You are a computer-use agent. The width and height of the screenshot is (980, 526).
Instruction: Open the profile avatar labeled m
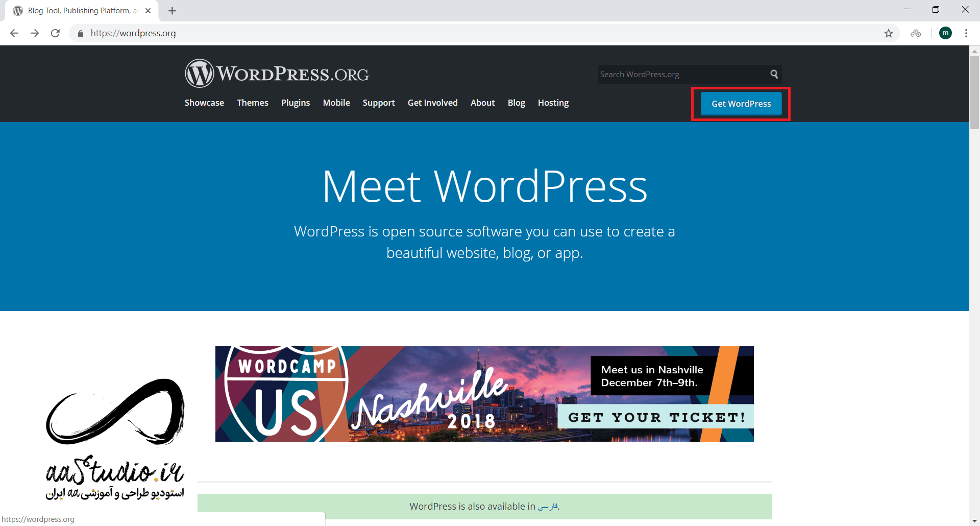pos(945,33)
